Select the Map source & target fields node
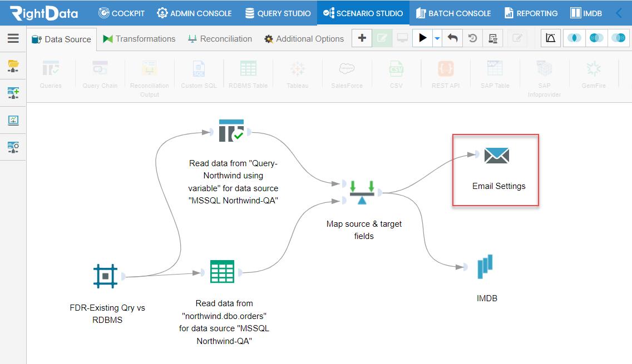This screenshot has width=632, height=364. [x=362, y=192]
